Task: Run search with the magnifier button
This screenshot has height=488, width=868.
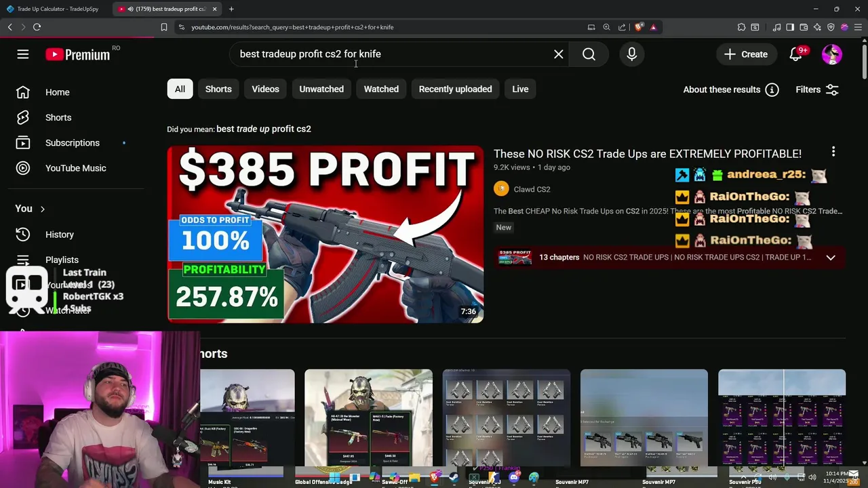Action: click(x=589, y=54)
